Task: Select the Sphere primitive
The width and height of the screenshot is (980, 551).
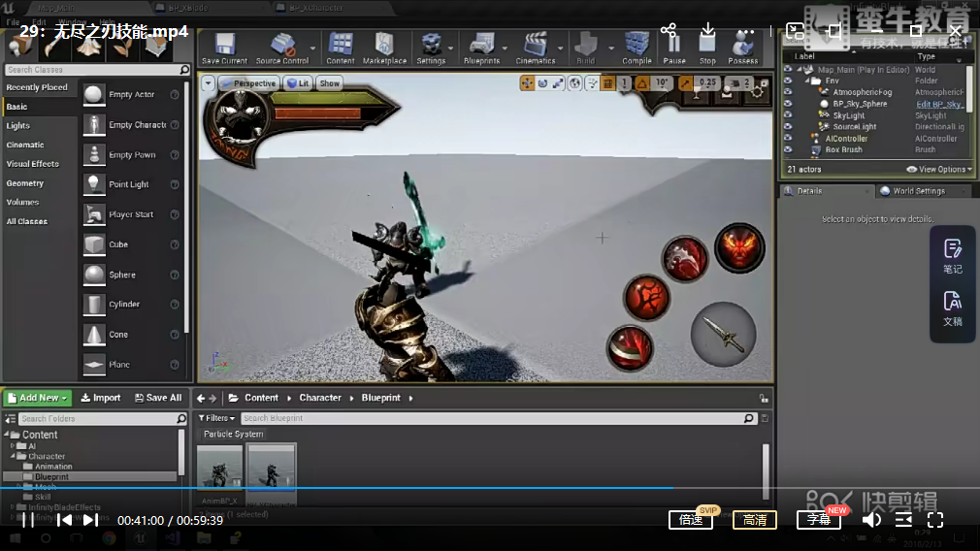Action: click(131, 275)
